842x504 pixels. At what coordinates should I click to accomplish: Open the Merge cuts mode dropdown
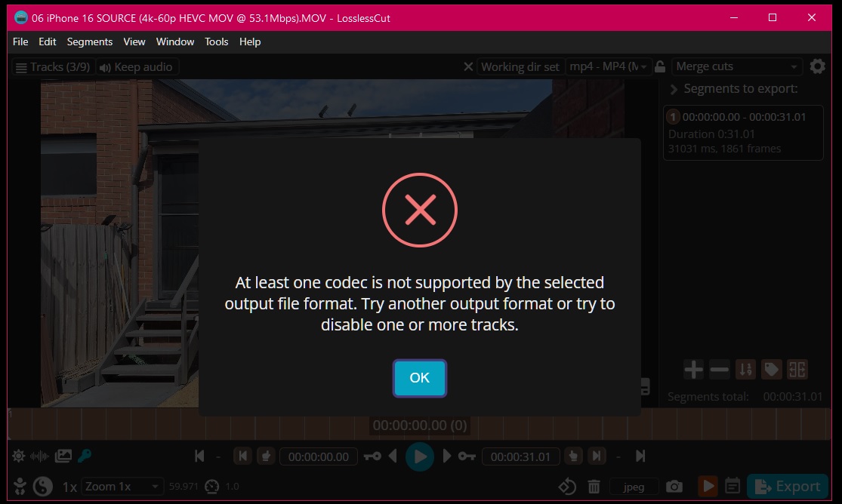[737, 66]
